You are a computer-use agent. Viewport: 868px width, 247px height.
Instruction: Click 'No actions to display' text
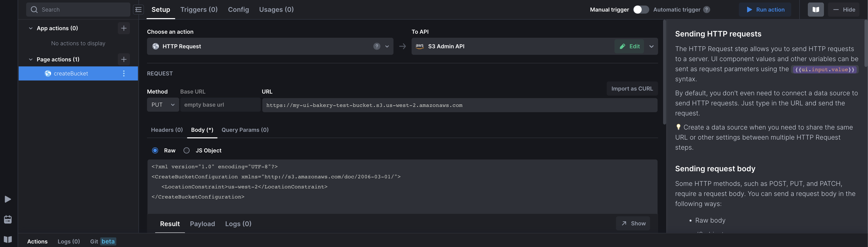tap(78, 44)
